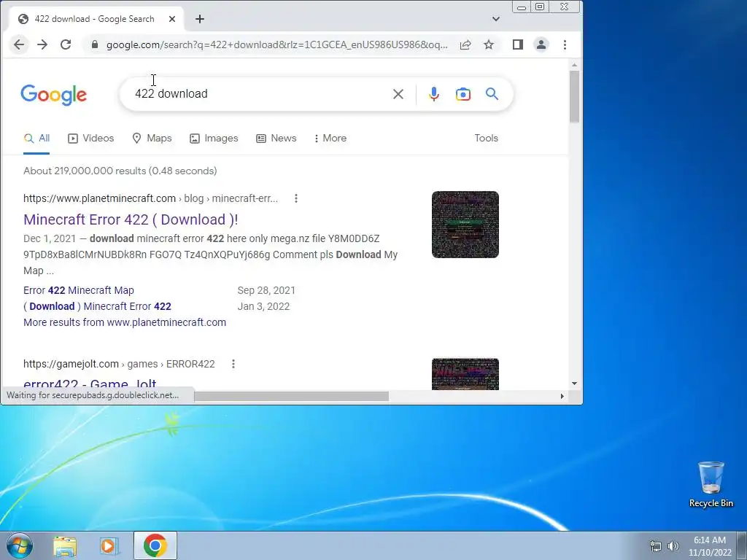Switch to the Videos tab
This screenshot has width=747, height=560.
[x=91, y=138]
